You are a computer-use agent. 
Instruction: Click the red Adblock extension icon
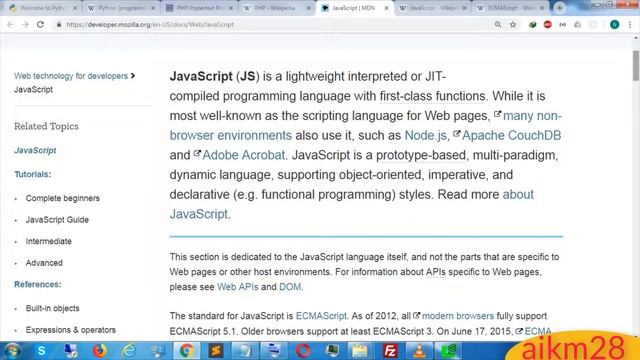pyautogui.click(x=548, y=24)
